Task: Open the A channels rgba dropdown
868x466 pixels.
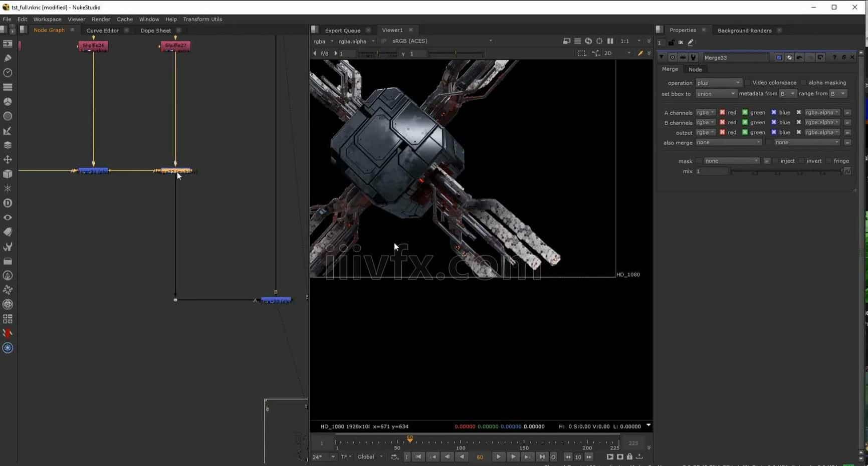Action: point(705,112)
